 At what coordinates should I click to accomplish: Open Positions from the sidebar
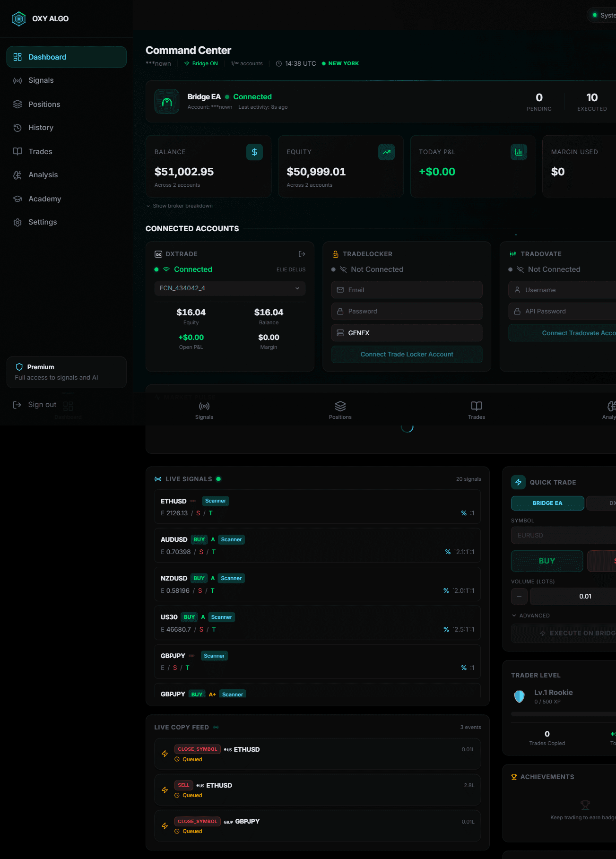click(67, 104)
